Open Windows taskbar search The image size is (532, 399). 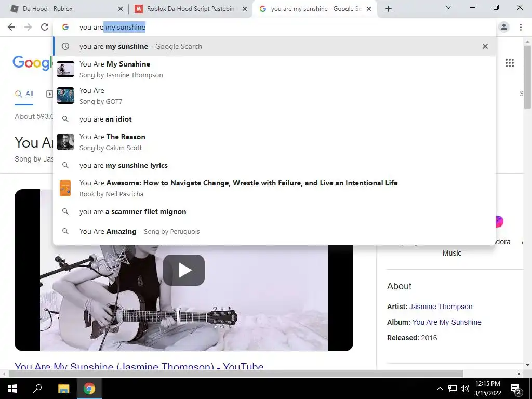37,389
